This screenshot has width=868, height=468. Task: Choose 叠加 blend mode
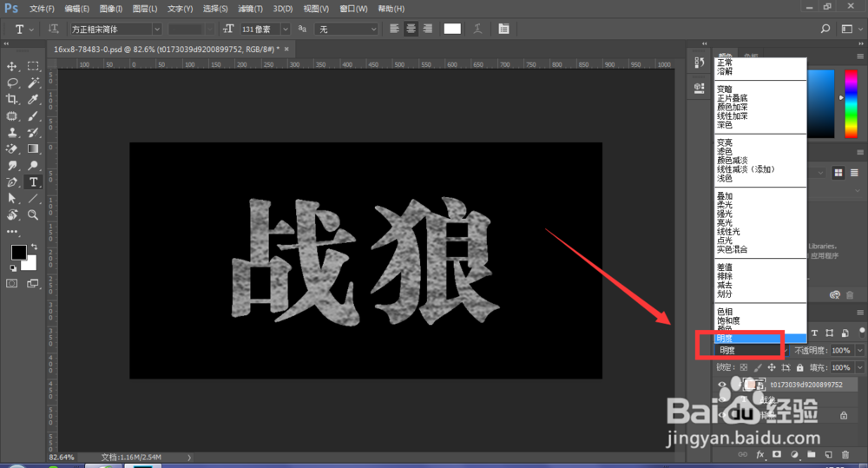tap(725, 196)
